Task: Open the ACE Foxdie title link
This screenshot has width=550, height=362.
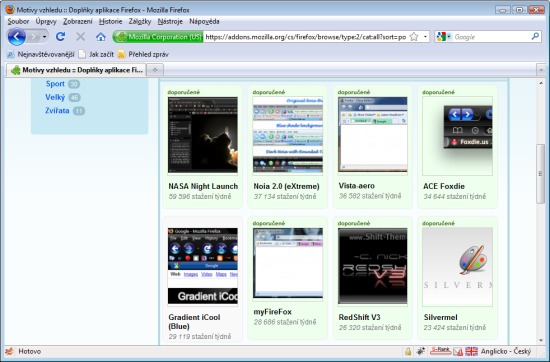Action: [x=444, y=186]
